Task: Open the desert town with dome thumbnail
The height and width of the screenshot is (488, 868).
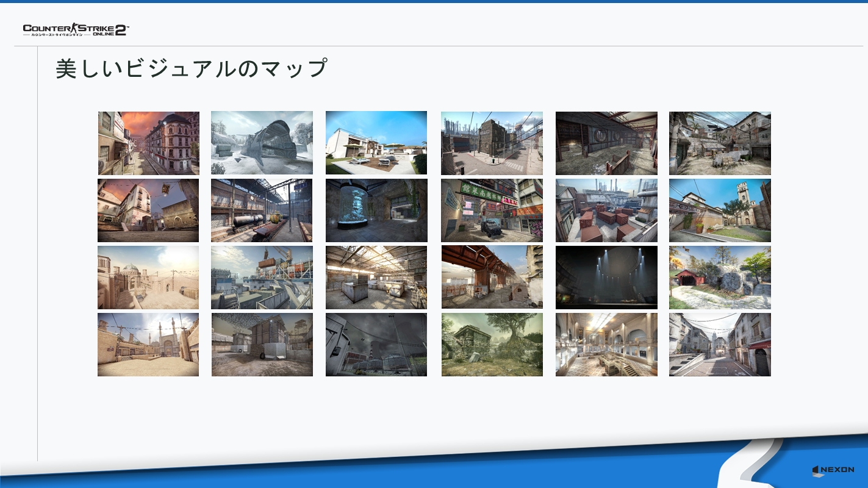Action: click(x=148, y=278)
